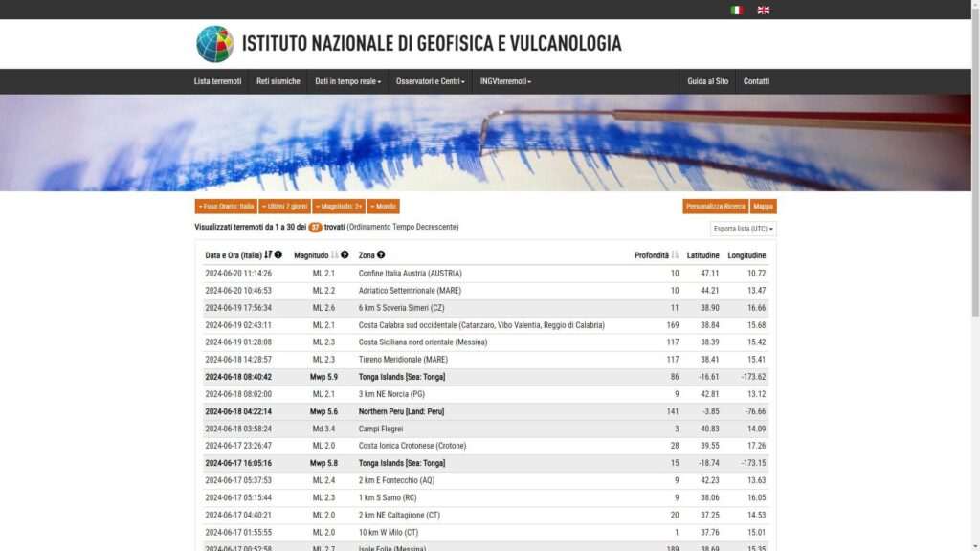980x551 pixels.
Task: Expand the Ultimi 7 giorni filter
Action: [x=284, y=207]
